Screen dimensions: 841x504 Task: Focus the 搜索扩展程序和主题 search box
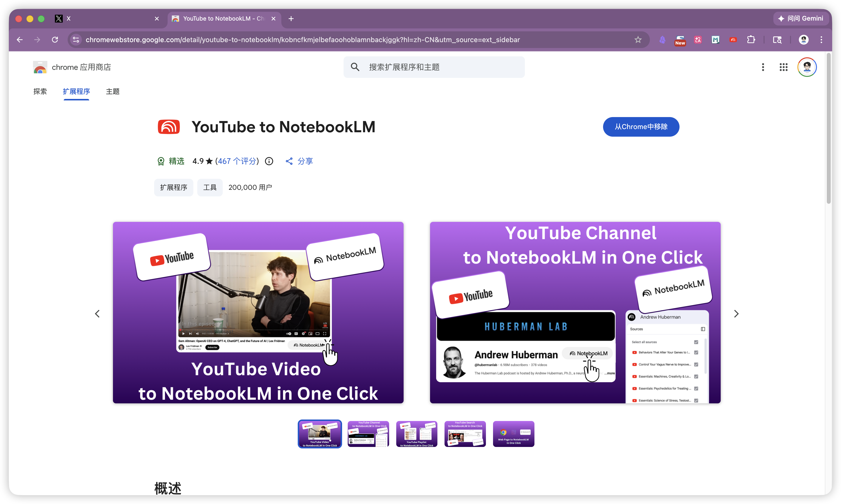point(434,67)
